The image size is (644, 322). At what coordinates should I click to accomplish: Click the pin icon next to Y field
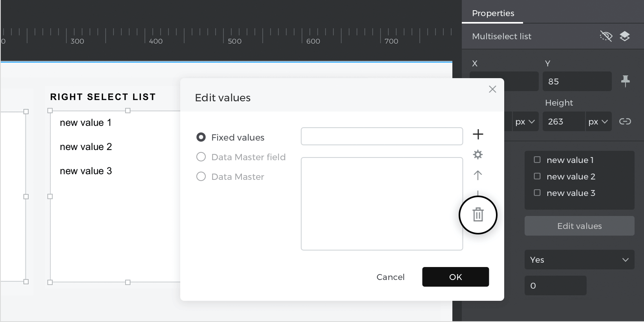pos(626,81)
